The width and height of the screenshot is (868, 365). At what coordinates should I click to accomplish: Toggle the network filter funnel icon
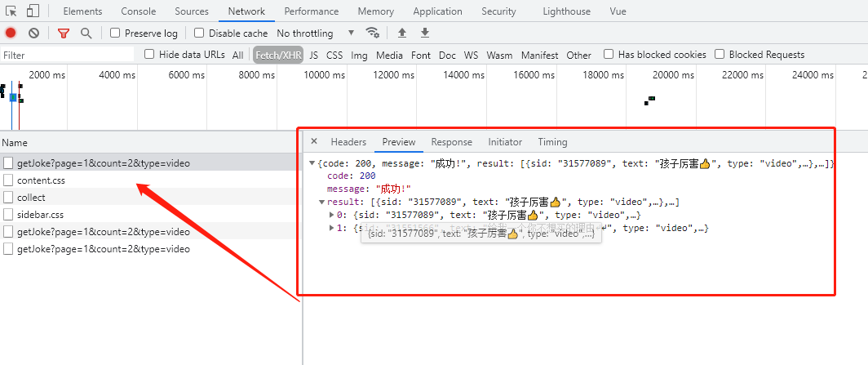[64, 33]
